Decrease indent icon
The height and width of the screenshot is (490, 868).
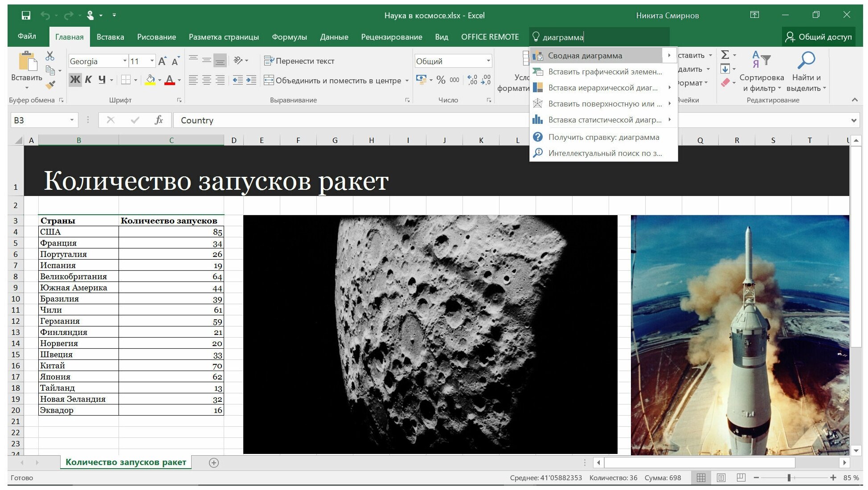click(x=238, y=80)
